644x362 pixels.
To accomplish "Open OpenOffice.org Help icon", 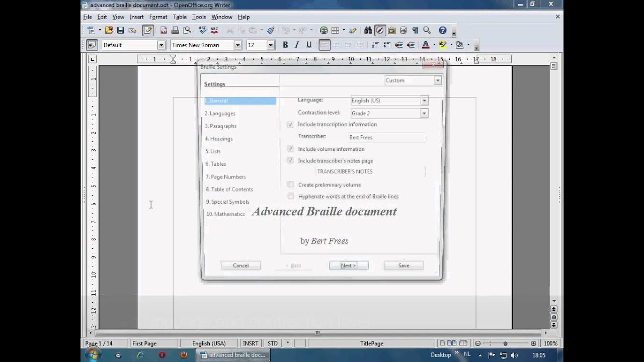I will tap(443, 31).
